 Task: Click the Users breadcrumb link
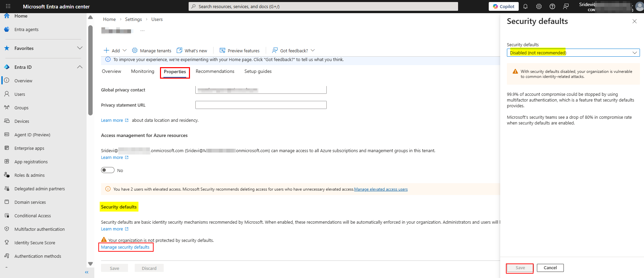click(157, 20)
